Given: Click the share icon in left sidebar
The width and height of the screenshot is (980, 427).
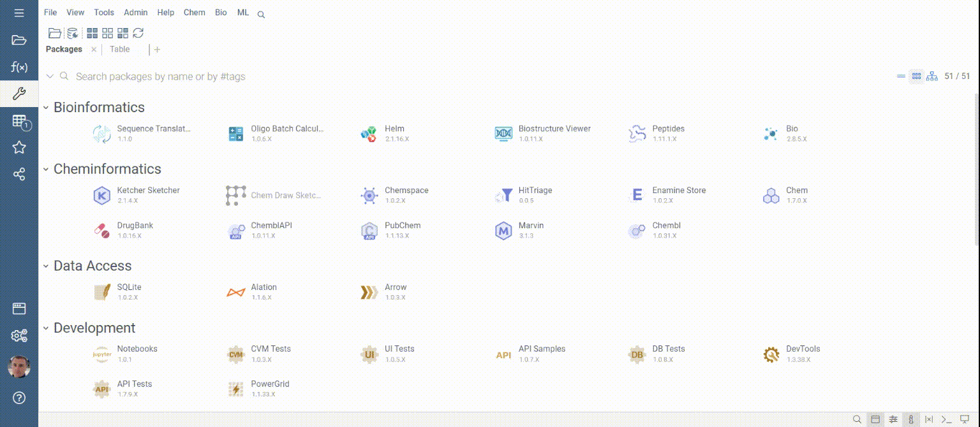Looking at the screenshot, I should click(x=19, y=174).
